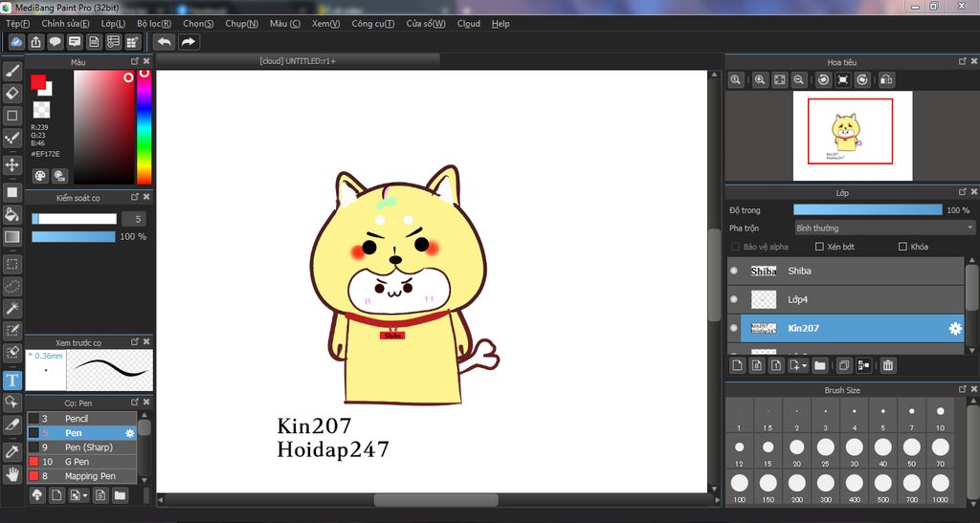Click the Undo arrow

[165, 42]
